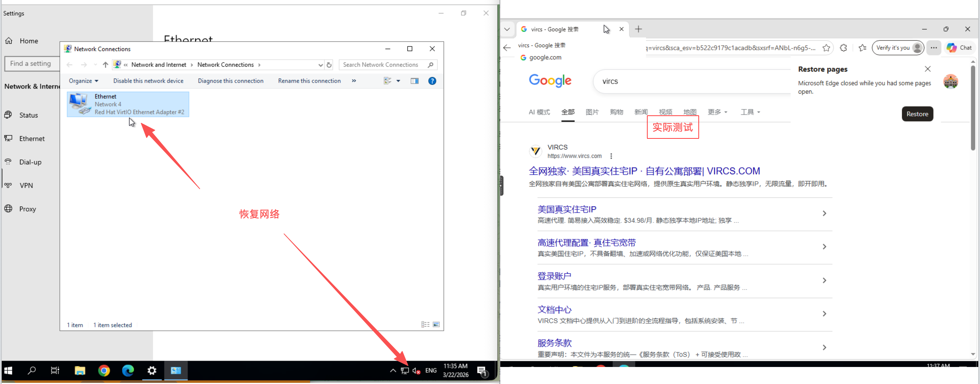The width and height of the screenshot is (980, 384).
Task: Open the view options dropdown arrow
Action: click(398, 81)
